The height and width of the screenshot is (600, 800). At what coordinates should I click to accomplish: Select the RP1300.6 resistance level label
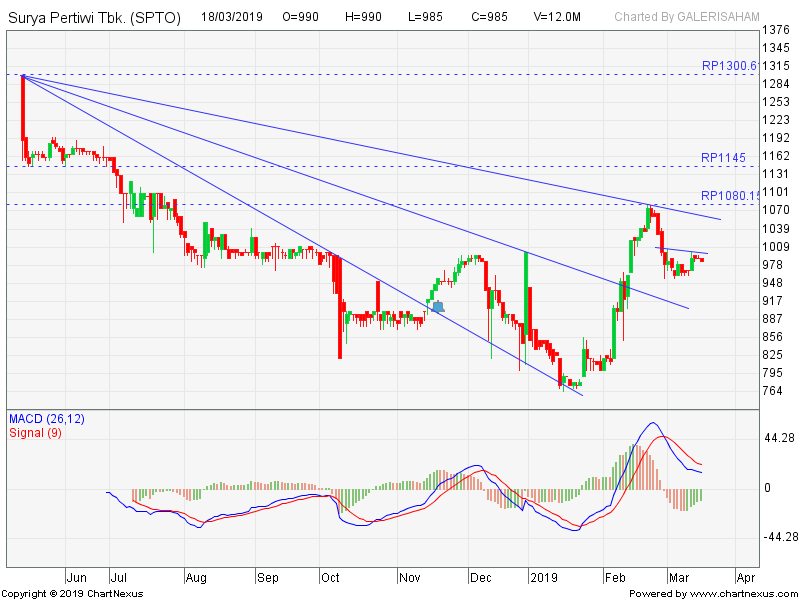pyautogui.click(x=729, y=66)
